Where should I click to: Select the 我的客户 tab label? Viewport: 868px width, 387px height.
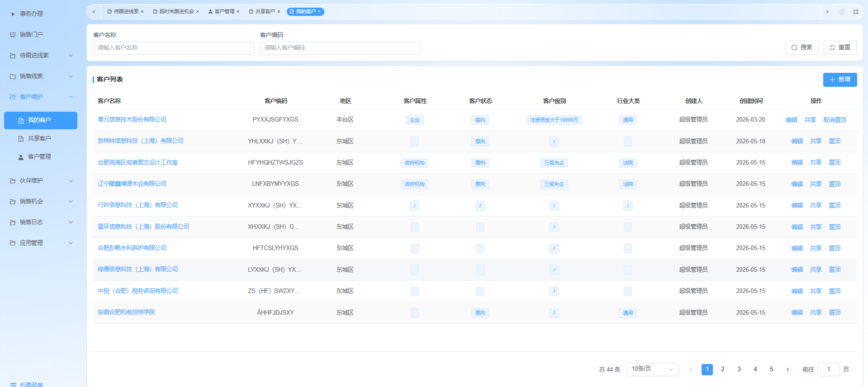coord(306,12)
